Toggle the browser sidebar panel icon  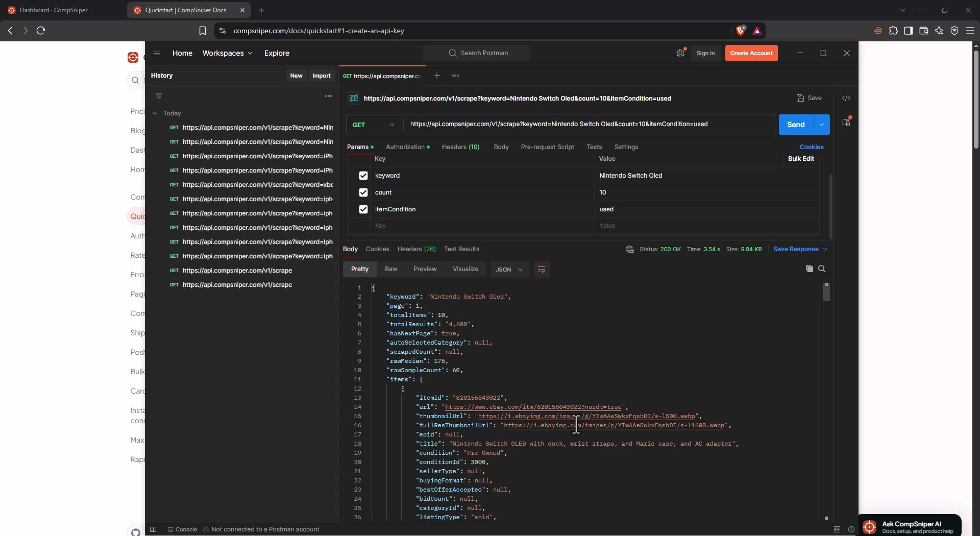tap(909, 31)
